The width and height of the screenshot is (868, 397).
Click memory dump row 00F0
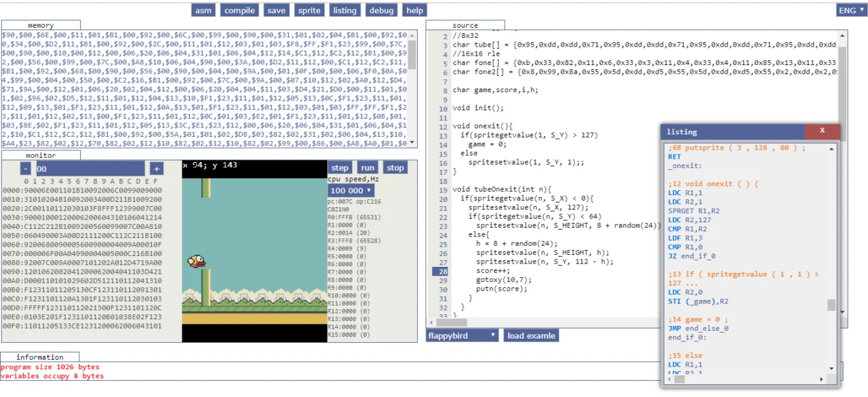[82, 326]
